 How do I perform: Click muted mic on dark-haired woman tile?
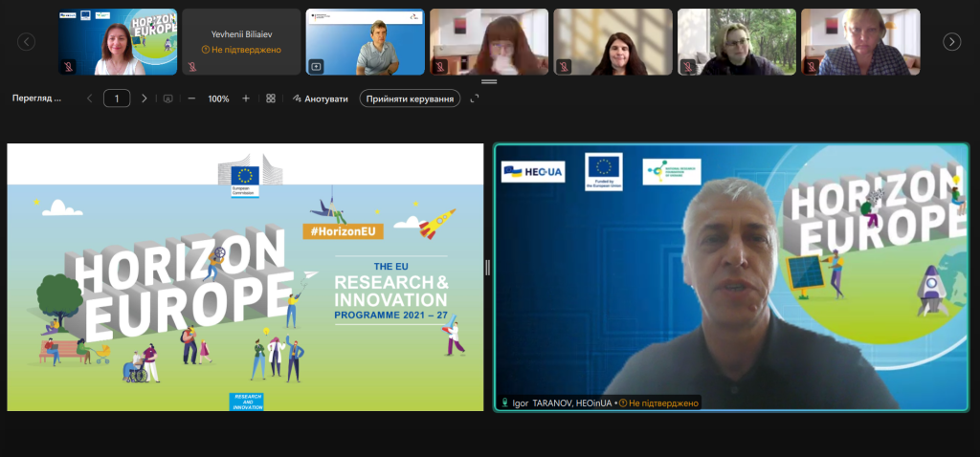564,66
